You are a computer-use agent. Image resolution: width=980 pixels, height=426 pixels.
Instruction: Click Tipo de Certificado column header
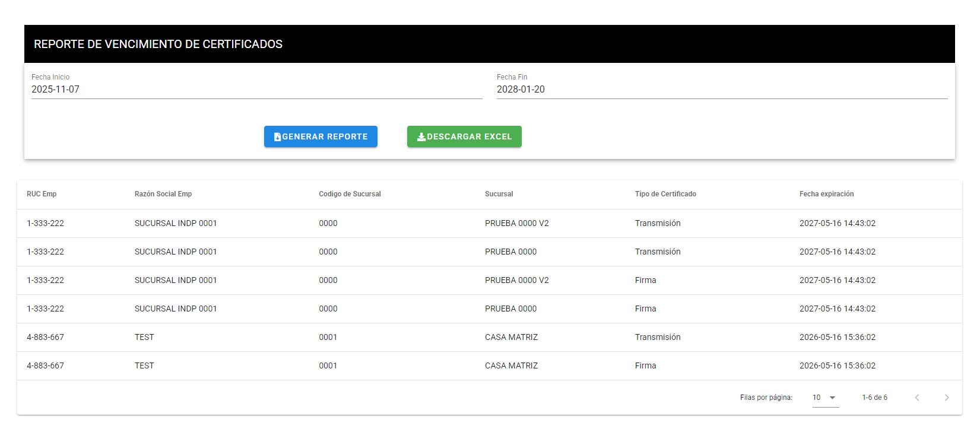pyautogui.click(x=665, y=194)
